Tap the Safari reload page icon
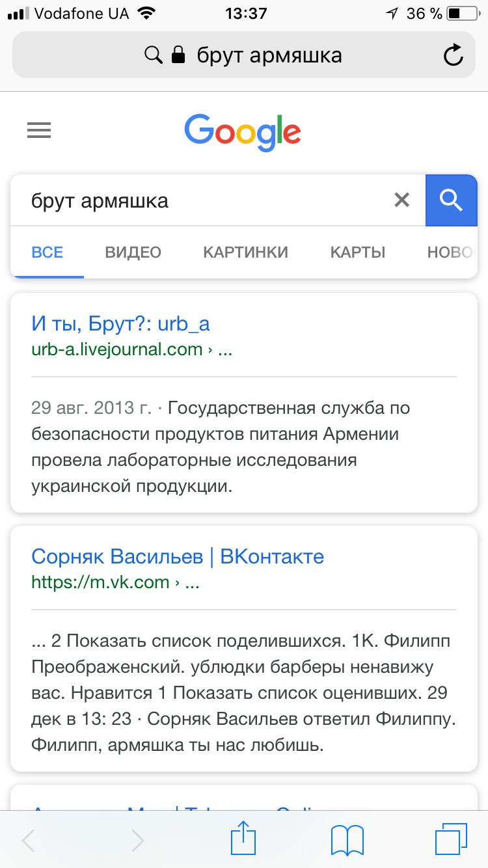 [x=453, y=55]
